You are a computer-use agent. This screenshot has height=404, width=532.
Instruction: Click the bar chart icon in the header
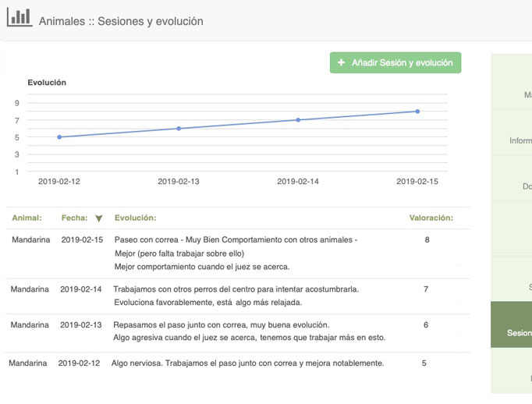[20, 17]
